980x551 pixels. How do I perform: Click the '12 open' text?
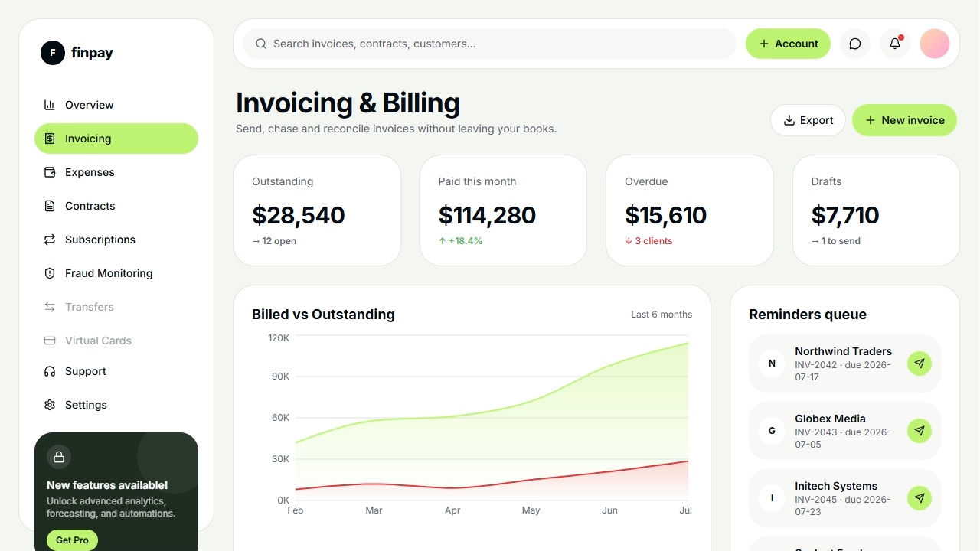click(x=274, y=241)
